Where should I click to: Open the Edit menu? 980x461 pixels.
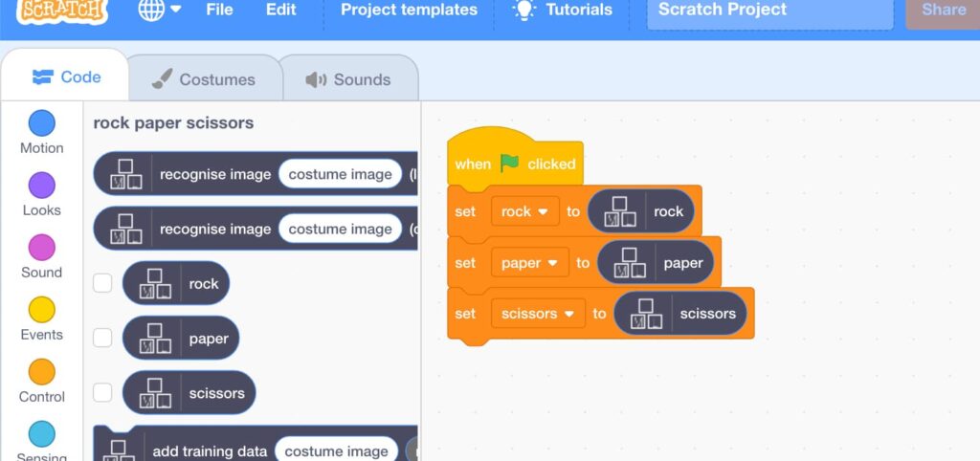281,10
